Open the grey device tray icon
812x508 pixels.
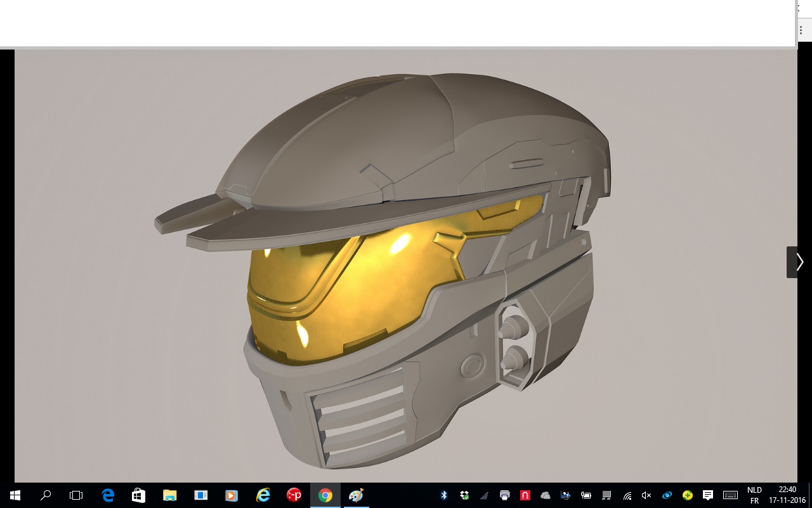pyautogui.click(x=606, y=495)
